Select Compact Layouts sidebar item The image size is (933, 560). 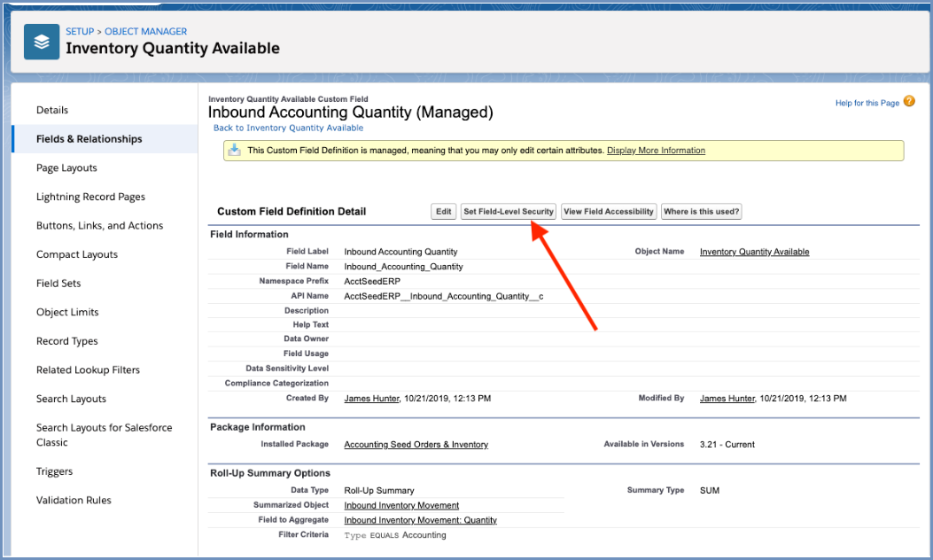77,254
